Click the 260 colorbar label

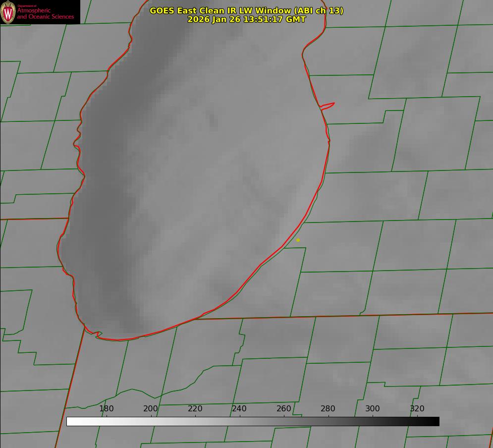(x=283, y=408)
